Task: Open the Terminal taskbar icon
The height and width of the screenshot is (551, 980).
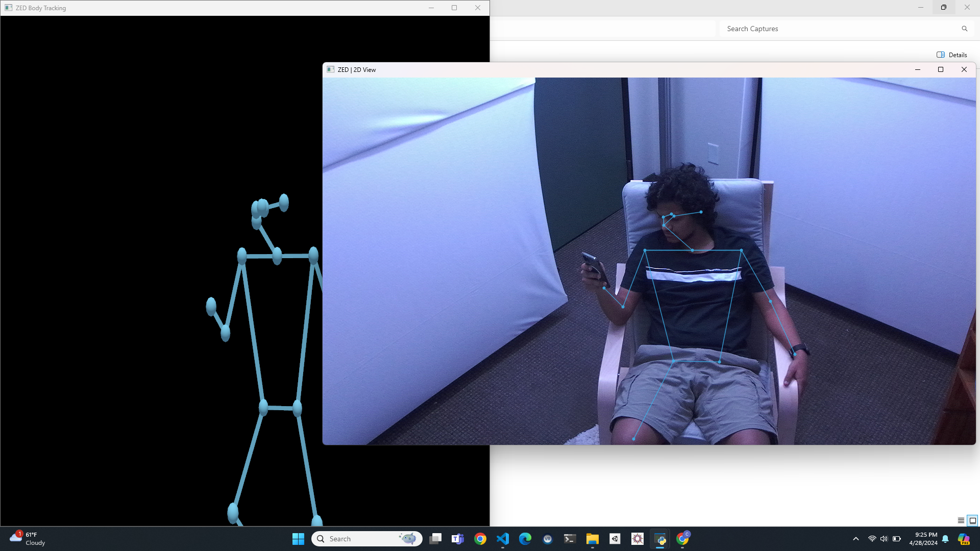Action: (570, 539)
